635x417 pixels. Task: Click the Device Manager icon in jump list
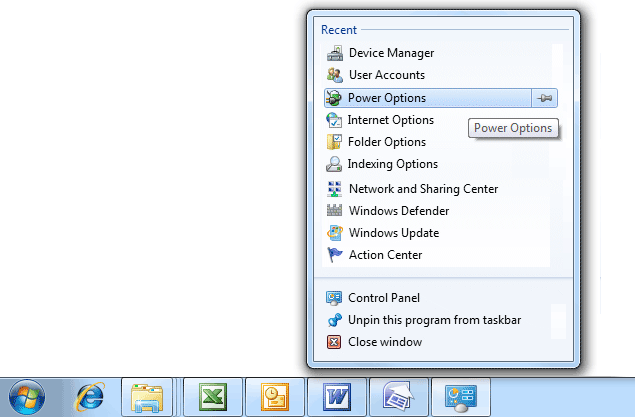(335, 53)
